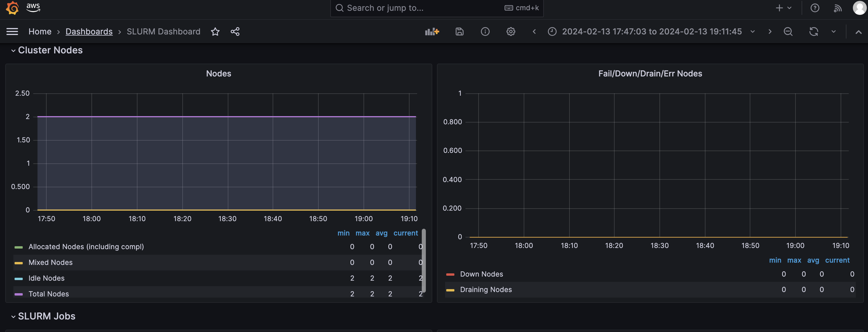
Task: Open the time range picker dropdown
Action: tap(652, 32)
